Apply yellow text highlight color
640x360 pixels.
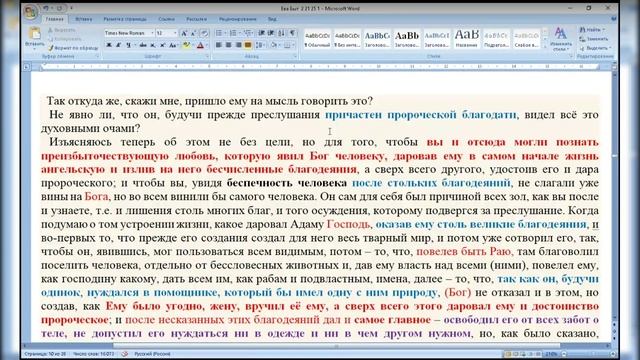186,45
